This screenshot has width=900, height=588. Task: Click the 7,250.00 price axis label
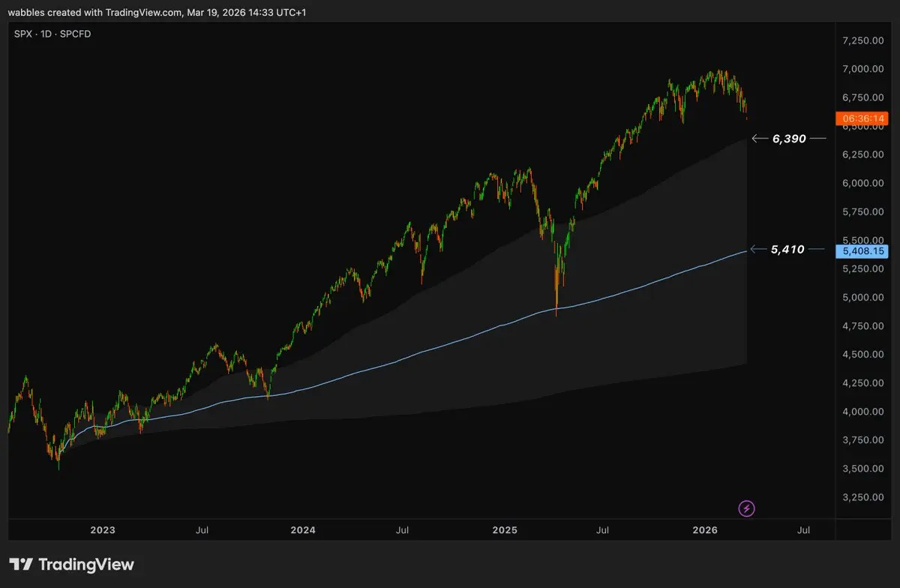(862, 40)
